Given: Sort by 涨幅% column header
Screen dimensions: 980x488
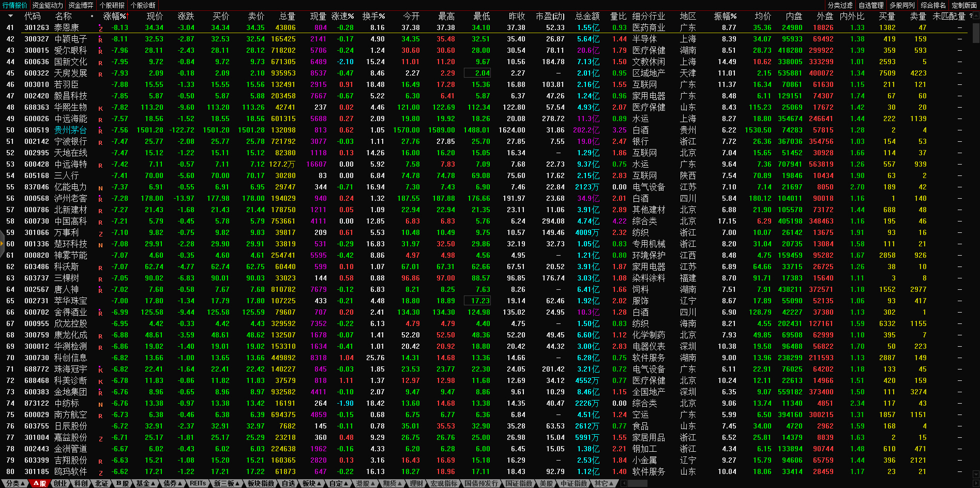Looking at the screenshot, I should coord(115,17).
